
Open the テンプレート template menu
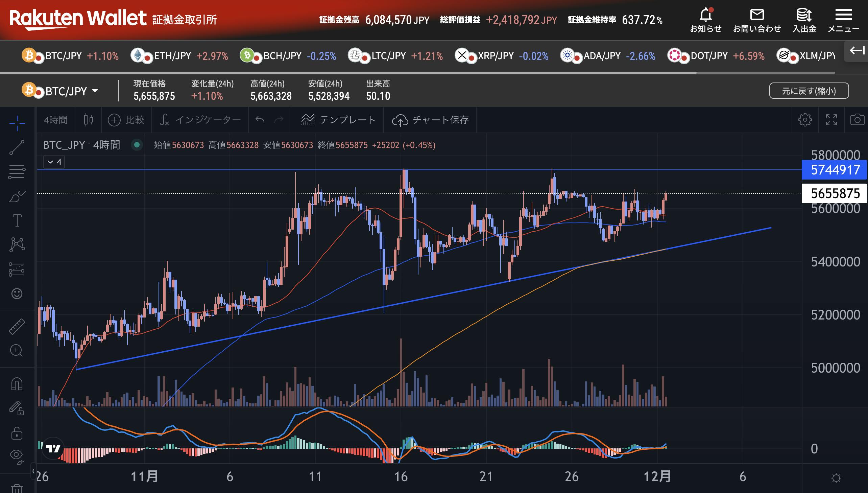(338, 119)
